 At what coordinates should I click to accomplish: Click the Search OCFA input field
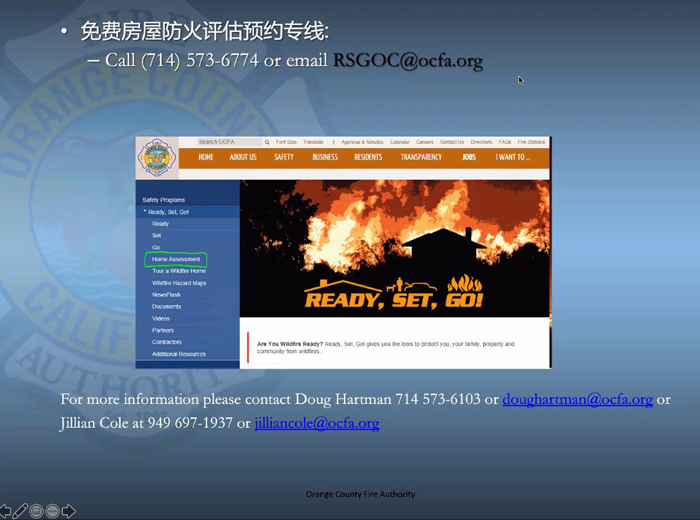click(x=228, y=142)
